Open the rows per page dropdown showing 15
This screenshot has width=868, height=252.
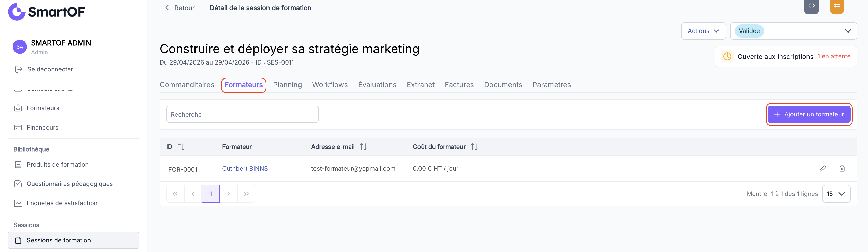click(836, 194)
